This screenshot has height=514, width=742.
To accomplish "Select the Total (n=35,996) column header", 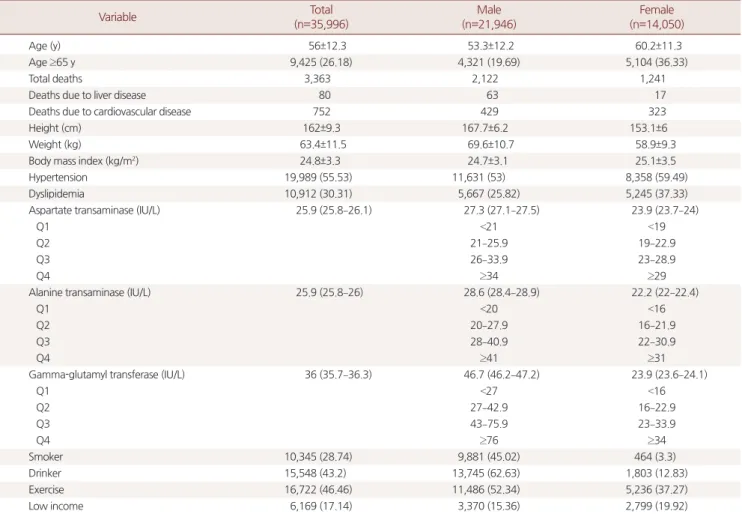I will tap(321, 17).
